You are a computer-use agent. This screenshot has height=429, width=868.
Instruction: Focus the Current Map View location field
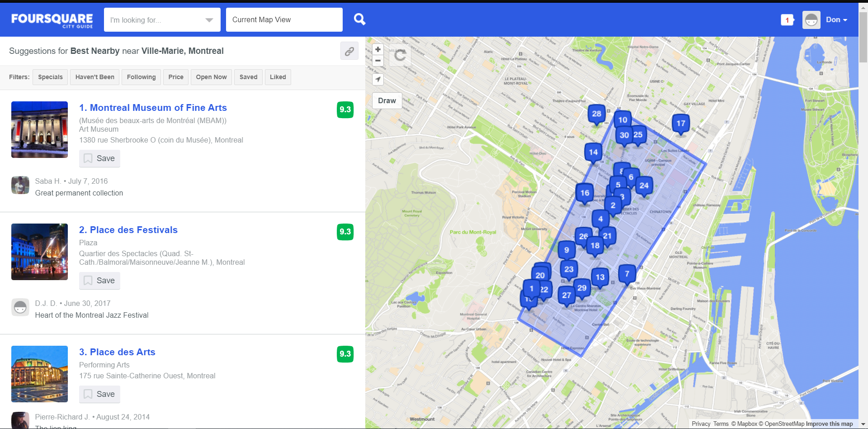coord(284,19)
